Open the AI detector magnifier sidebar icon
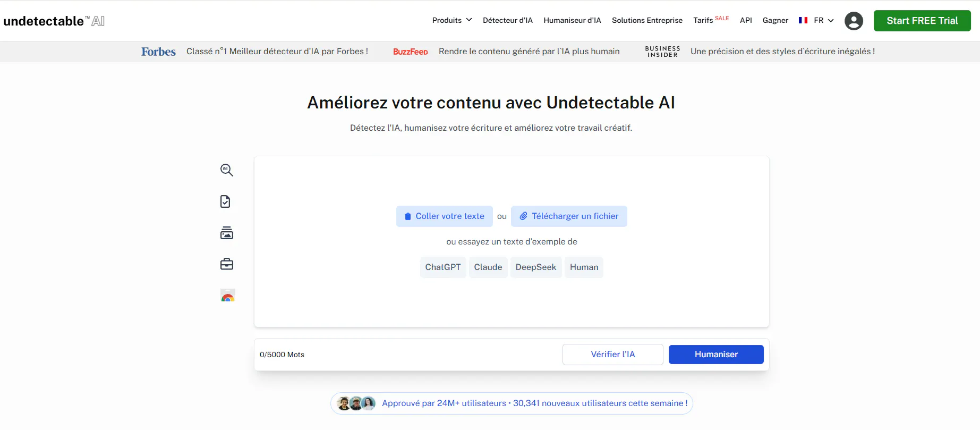The width and height of the screenshot is (980, 430). click(227, 170)
